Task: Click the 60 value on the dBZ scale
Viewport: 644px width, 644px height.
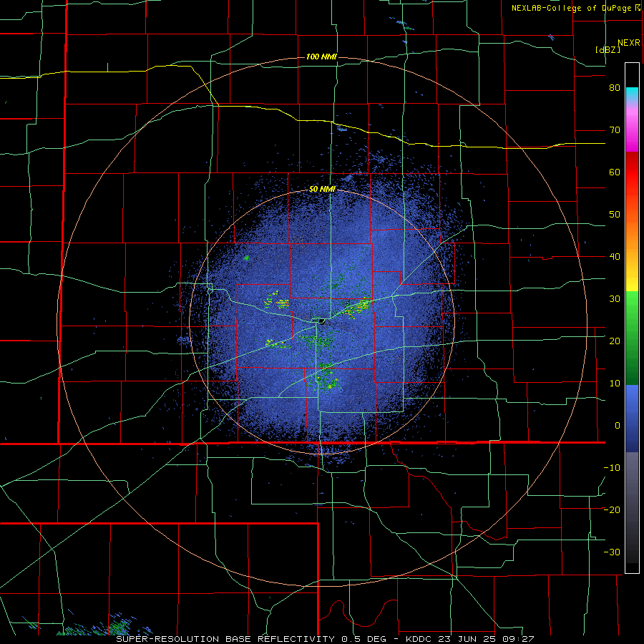Action: click(615, 172)
